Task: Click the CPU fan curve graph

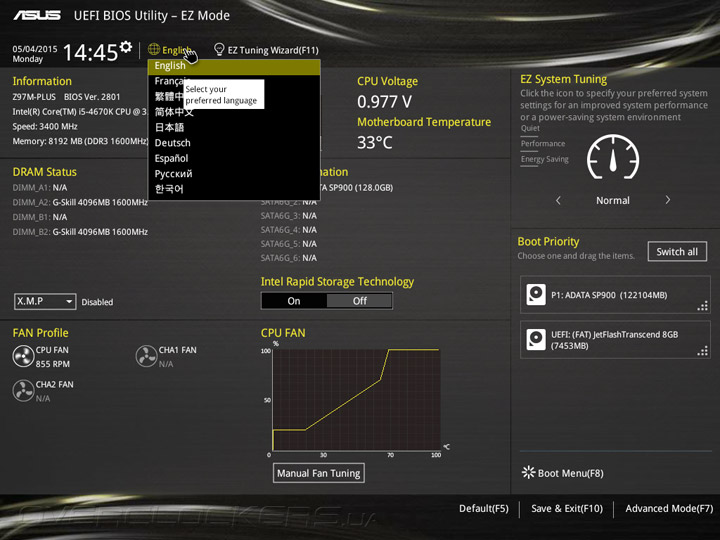Action: pos(356,399)
